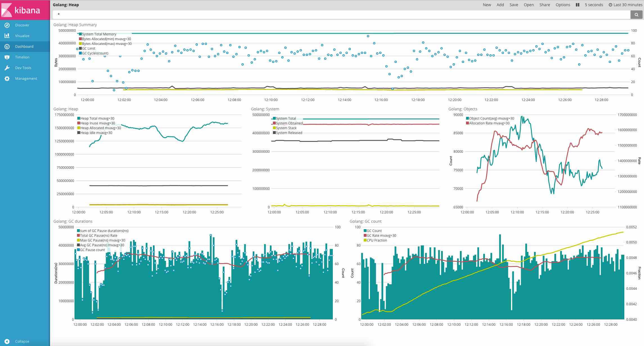Open Discover via compass icon
Viewport: 644px width, 346px height.
coord(7,25)
